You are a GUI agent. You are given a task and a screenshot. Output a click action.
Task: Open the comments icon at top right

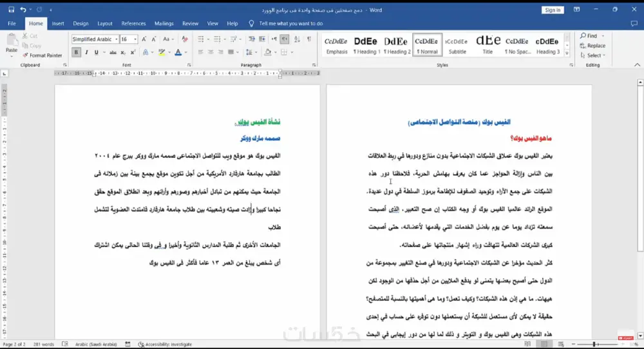coord(634,23)
